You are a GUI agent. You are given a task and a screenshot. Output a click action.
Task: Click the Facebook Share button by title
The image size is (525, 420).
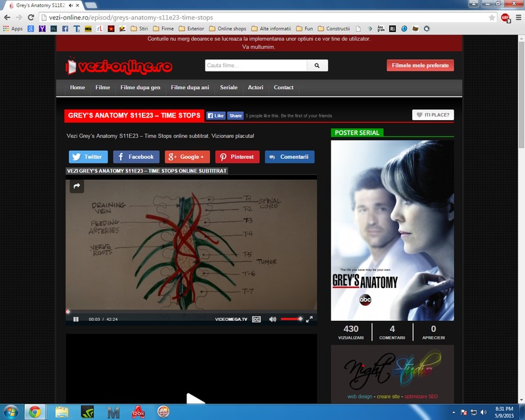[236, 115]
